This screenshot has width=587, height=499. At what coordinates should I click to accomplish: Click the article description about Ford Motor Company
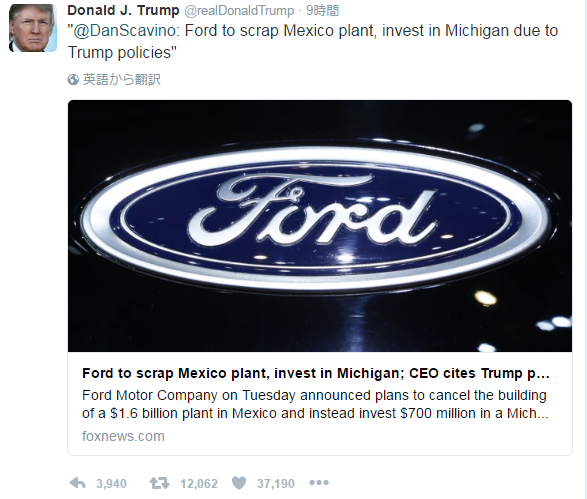(315, 404)
